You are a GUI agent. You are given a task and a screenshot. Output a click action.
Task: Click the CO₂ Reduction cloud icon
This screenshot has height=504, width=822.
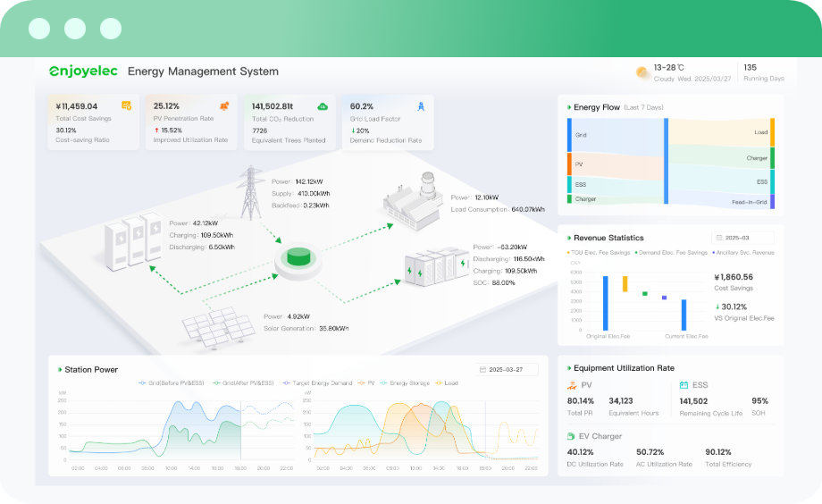(x=323, y=106)
